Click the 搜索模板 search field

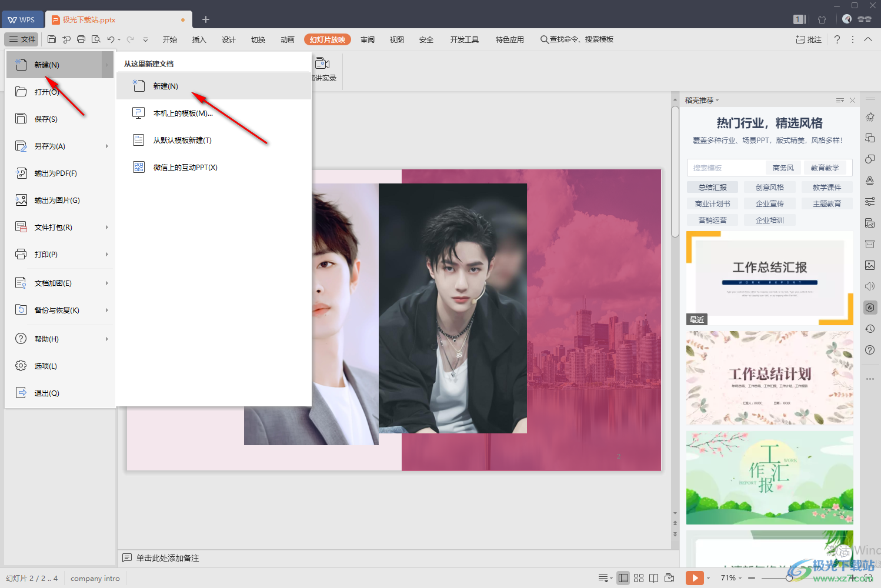[726, 168]
